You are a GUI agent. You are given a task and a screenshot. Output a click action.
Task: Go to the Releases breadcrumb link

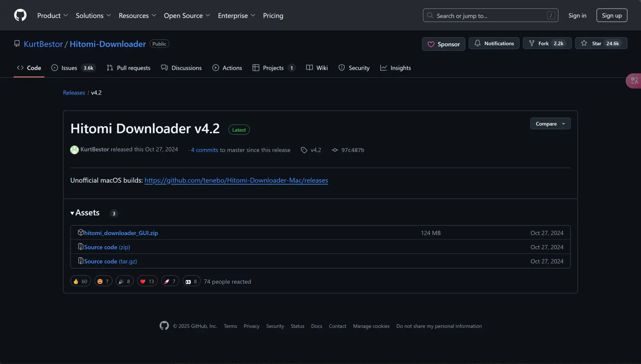point(74,93)
